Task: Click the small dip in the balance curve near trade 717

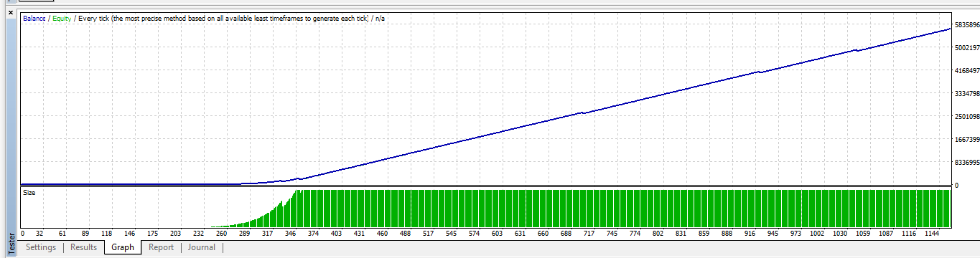Action: pos(583,113)
